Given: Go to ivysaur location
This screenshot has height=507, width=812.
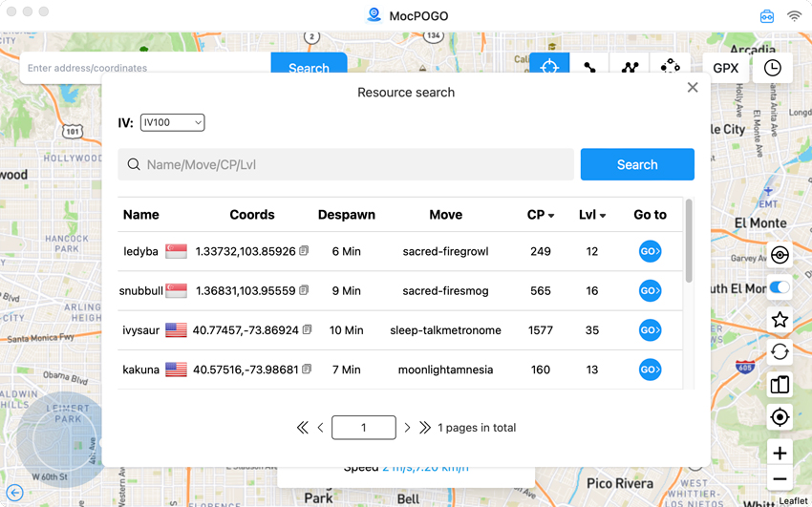Looking at the screenshot, I should [x=650, y=330].
